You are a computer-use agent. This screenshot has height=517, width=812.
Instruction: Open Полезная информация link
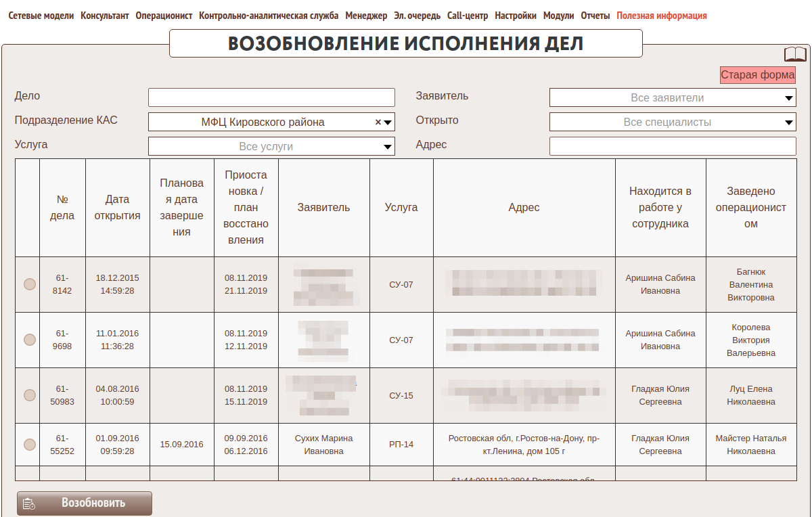click(661, 16)
